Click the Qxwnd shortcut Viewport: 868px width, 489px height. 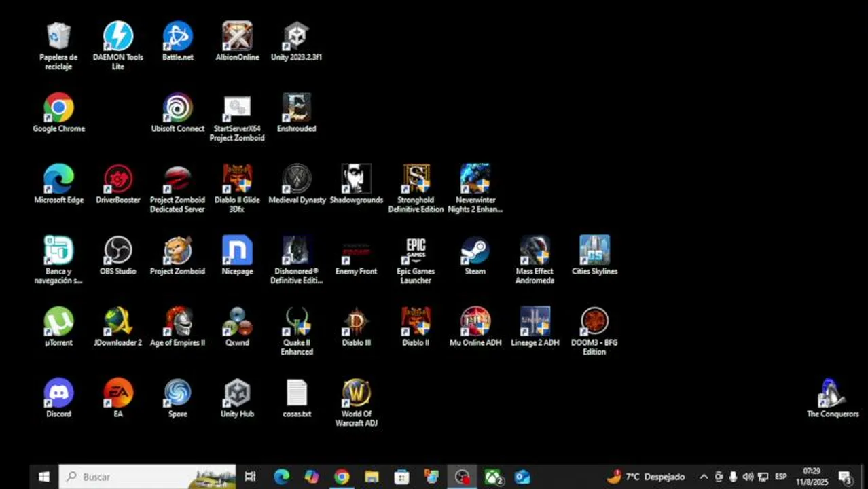click(x=237, y=327)
